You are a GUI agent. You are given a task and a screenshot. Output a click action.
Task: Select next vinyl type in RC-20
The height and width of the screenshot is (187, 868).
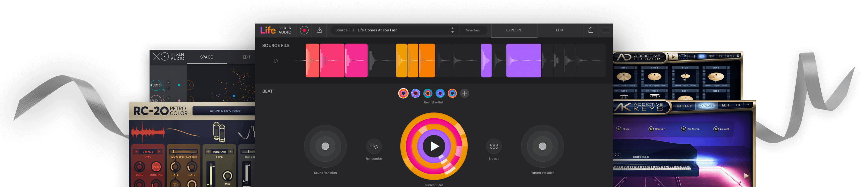click(159, 152)
